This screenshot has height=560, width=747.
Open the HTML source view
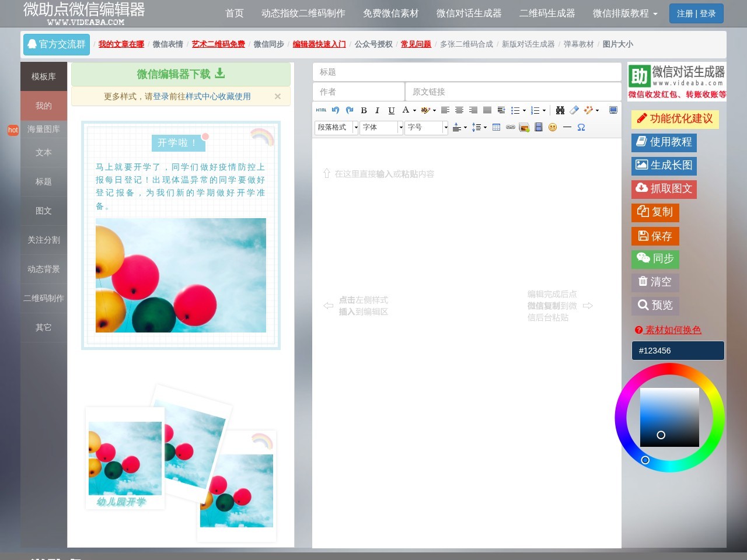coord(322,110)
